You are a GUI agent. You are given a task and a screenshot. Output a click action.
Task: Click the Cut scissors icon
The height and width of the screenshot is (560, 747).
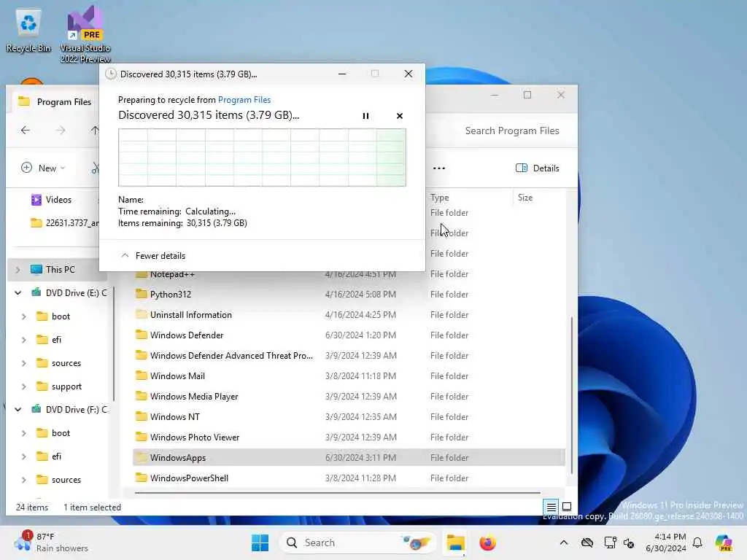(96, 168)
